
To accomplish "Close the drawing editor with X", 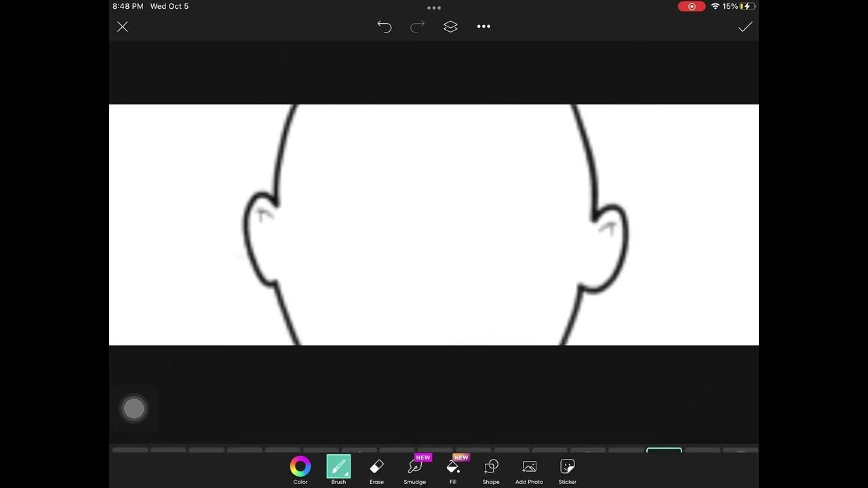I will (122, 26).
